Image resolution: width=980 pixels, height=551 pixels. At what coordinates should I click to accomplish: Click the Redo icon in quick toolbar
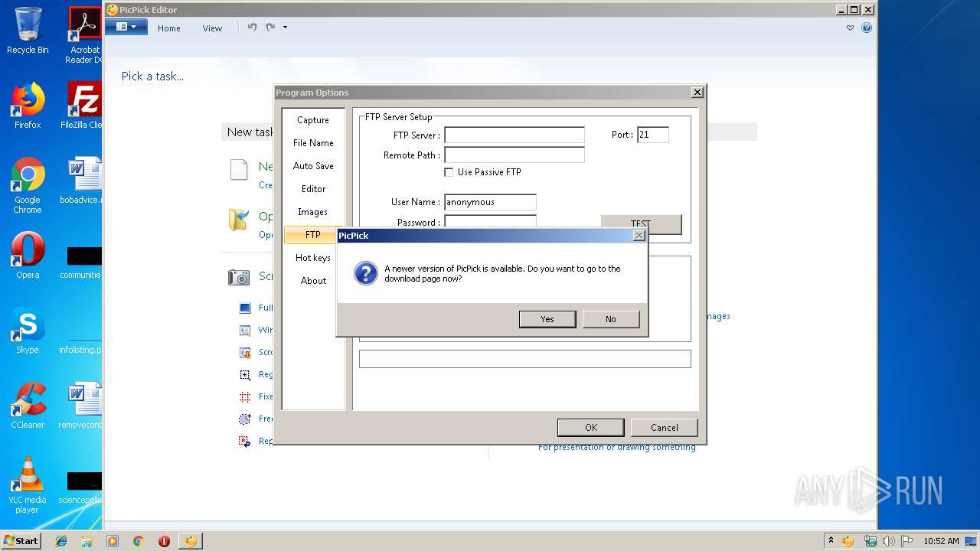click(270, 28)
